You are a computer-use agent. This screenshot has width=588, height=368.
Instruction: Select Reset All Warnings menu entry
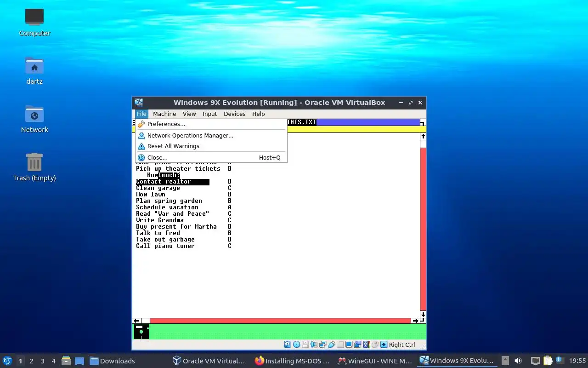[x=211, y=146]
